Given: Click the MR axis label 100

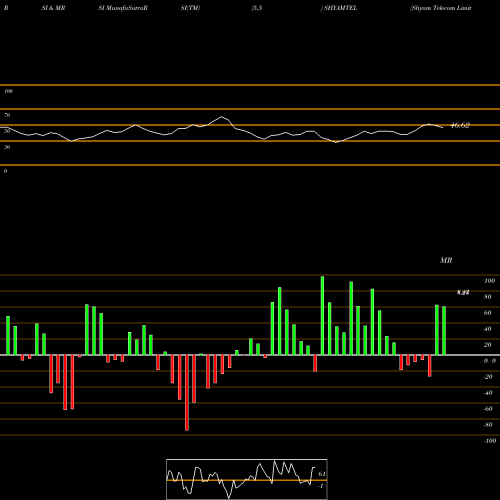Looking at the screenshot, I should coord(489,281).
